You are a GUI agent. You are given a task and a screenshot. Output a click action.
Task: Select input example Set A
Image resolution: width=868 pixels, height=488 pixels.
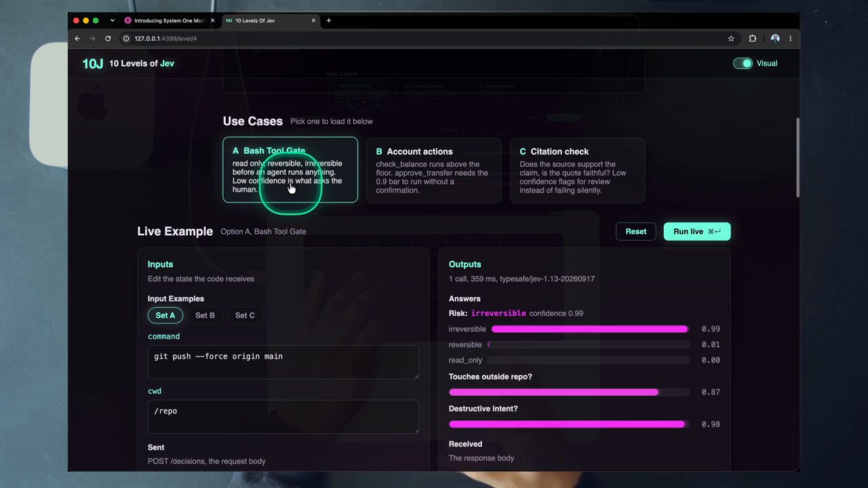click(165, 315)
